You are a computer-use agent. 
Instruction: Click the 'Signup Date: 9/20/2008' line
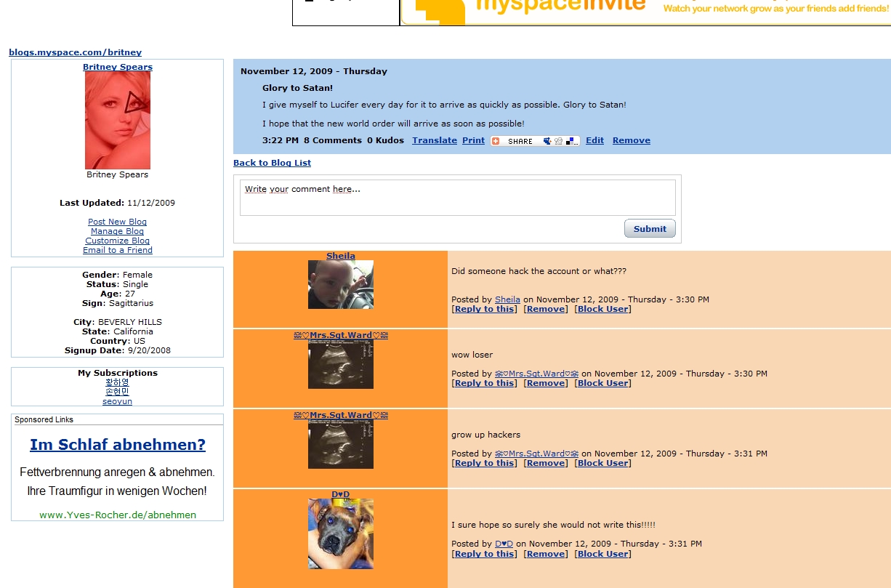118,350
